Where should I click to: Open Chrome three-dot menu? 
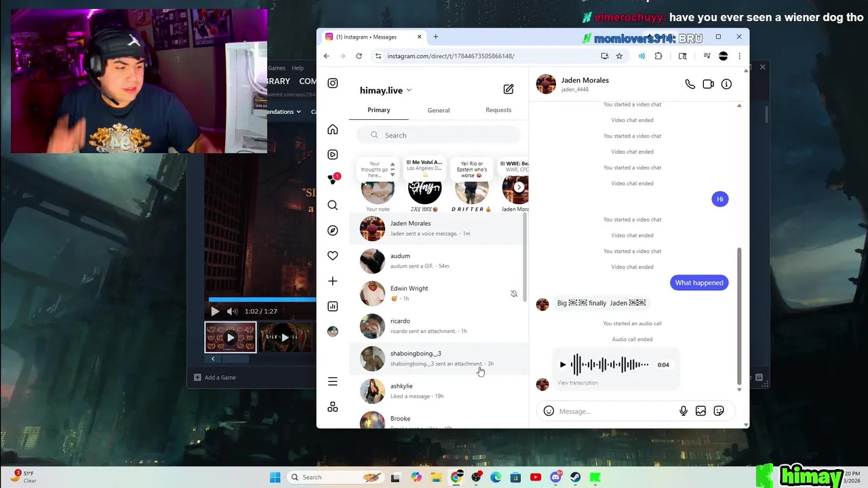tap(740, 56)
